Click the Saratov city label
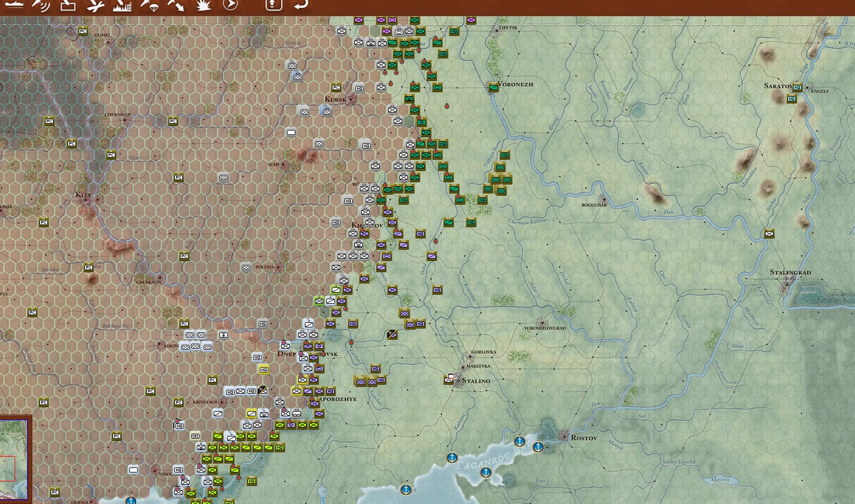Viewport: 855px width, 504px height. tap(778, 85)
